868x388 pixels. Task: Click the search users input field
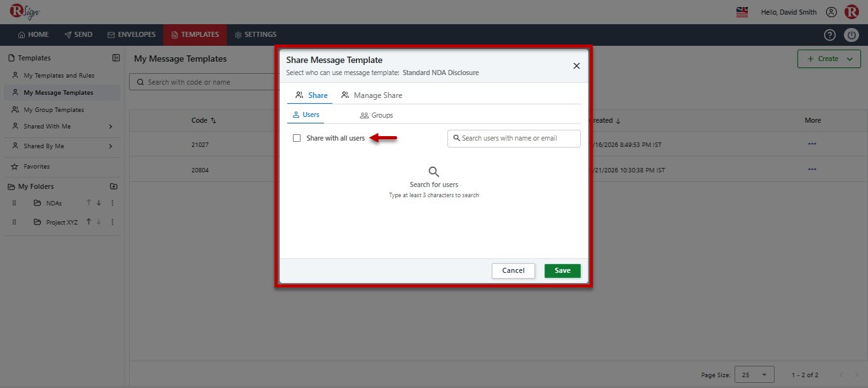514,138
